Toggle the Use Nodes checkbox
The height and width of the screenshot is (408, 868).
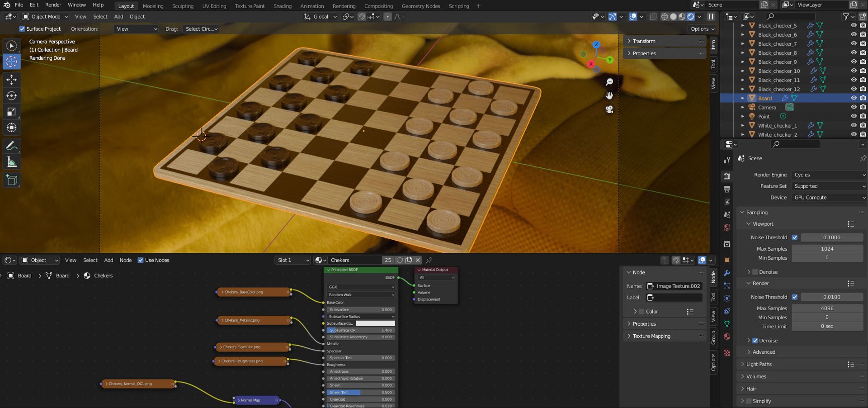[141, 260]
